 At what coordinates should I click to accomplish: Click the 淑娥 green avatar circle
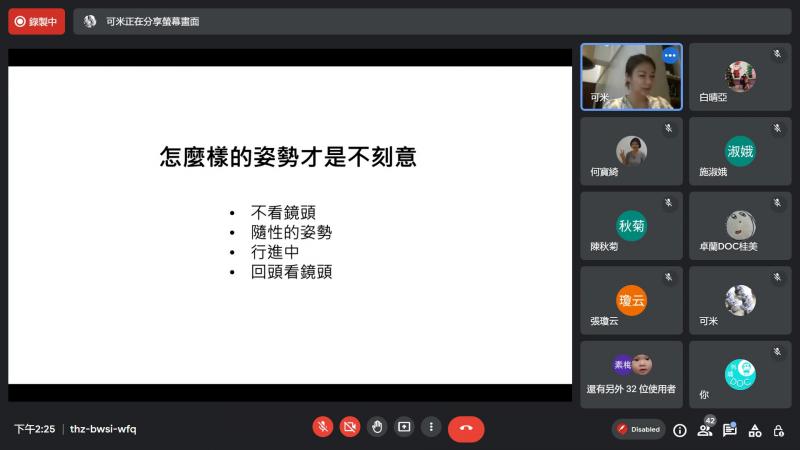pyautogui.click(x=740, y=151)
